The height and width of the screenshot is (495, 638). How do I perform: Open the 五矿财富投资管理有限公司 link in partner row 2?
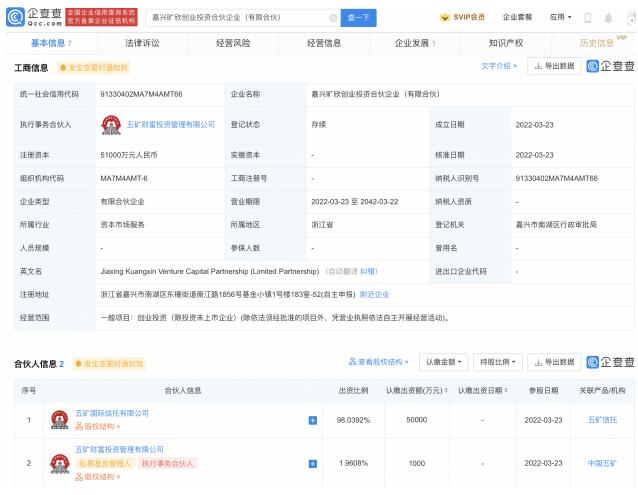(x=119, y=449)
